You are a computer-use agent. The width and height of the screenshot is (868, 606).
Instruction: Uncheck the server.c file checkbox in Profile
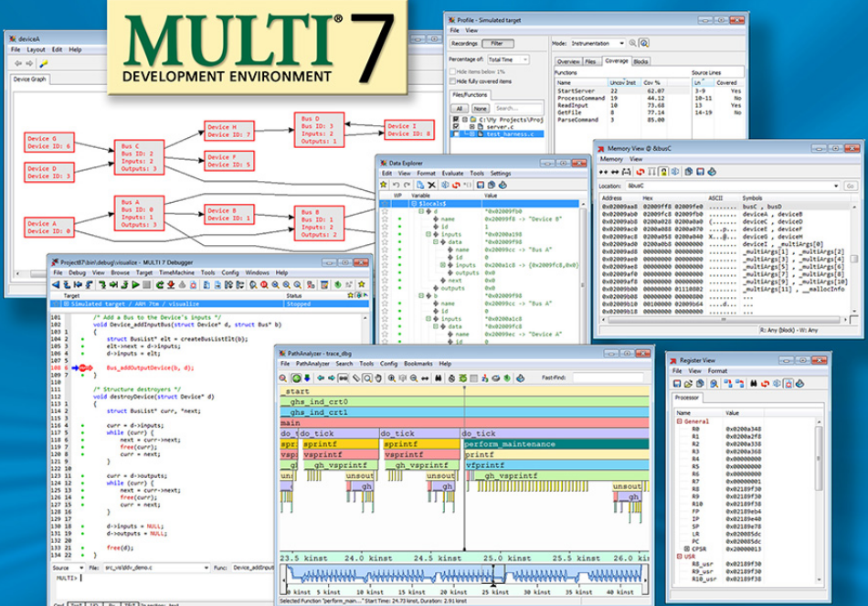(x=456, y=126)
